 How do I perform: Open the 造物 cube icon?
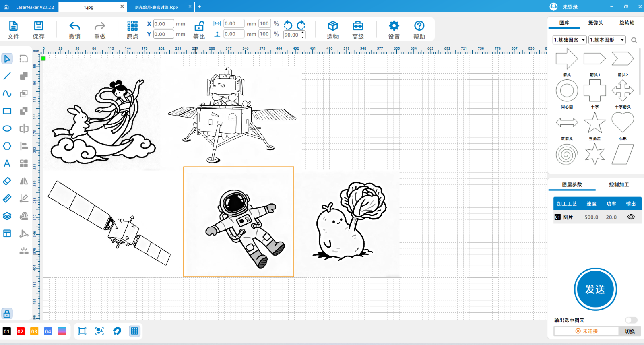click(x=332, y=26)
